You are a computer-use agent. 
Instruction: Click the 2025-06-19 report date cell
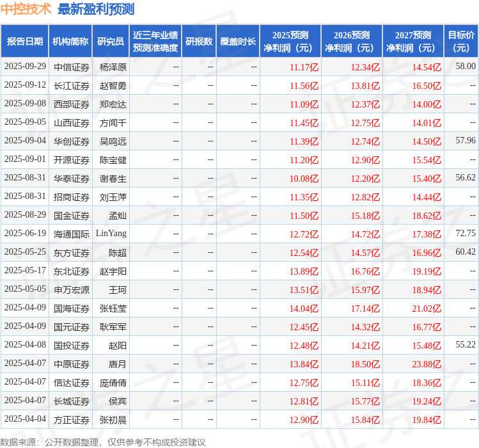click(25, 234)
